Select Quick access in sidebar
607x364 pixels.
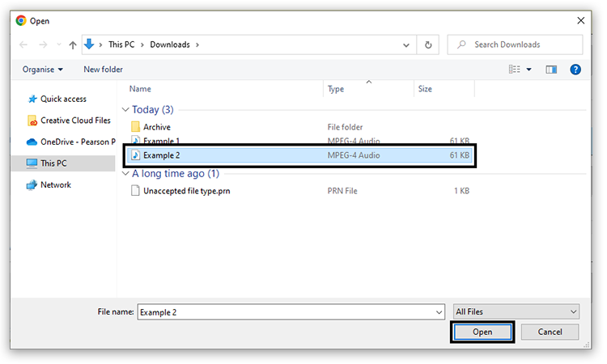pyautogui.click(x=62, y=99)
